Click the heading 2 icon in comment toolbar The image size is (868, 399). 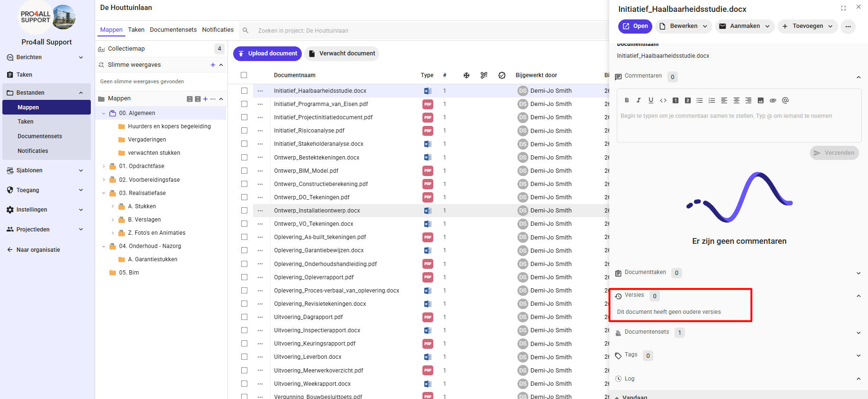tap(688, 100)
